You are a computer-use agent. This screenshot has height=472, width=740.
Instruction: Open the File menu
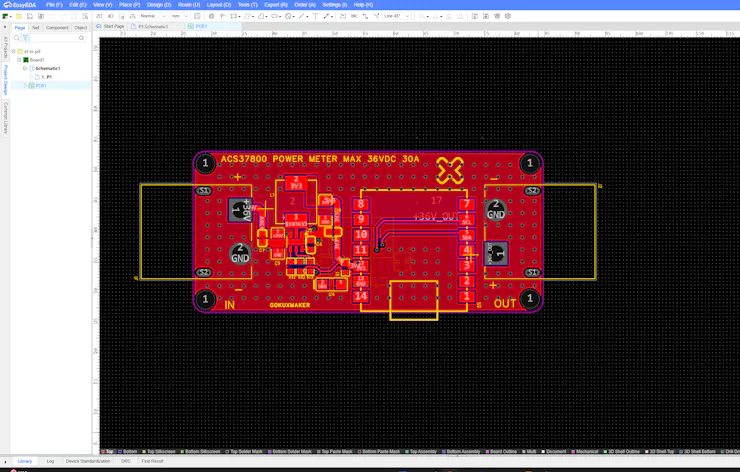pos(54,5)
